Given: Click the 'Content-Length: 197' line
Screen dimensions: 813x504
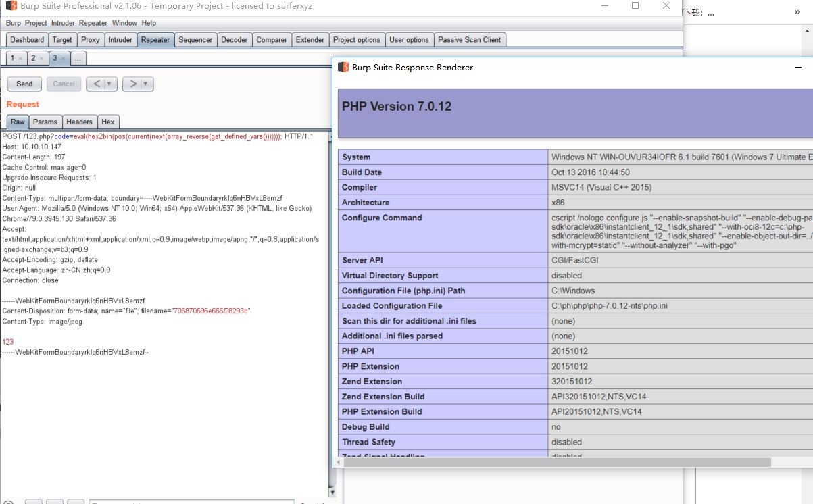Looking at the screenshot, I should click(34, 157).
